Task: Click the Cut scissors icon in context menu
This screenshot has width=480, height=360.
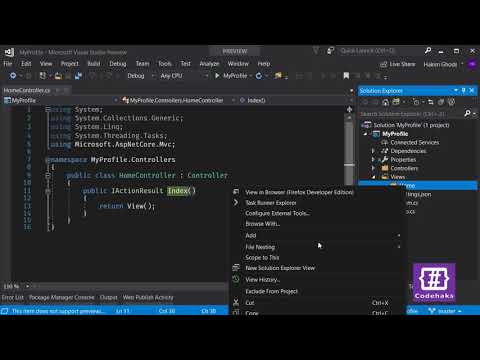Action: 236,303
